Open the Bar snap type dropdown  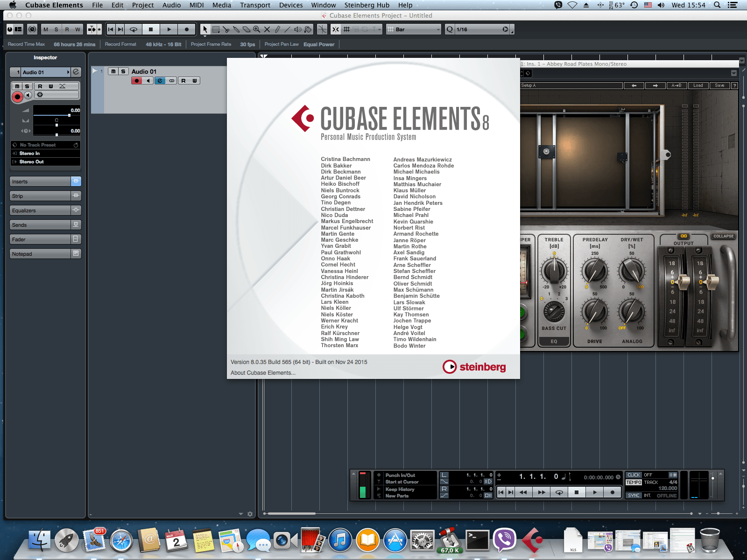coord(414,29)
